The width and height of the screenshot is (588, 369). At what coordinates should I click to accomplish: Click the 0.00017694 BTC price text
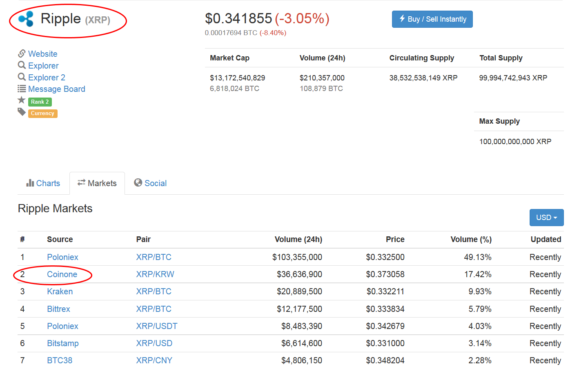(231, 33)
